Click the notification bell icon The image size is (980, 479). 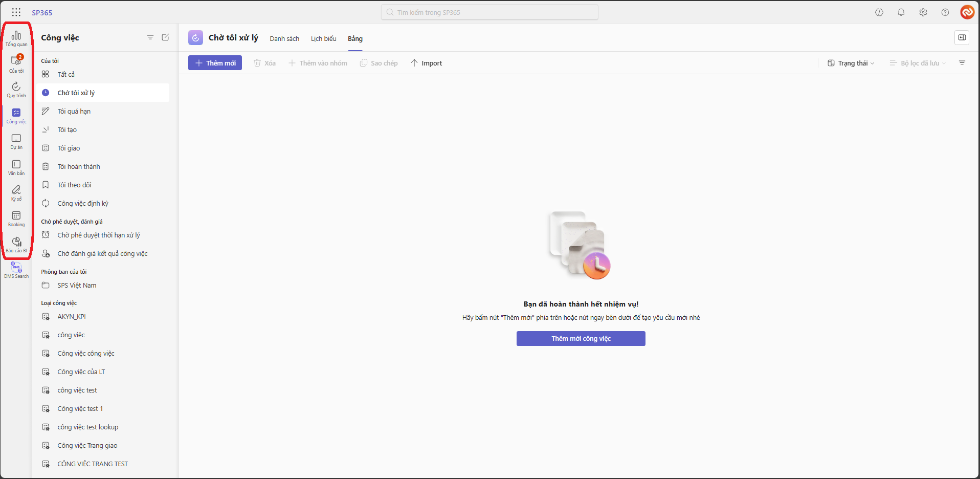[x=901, y=12]
